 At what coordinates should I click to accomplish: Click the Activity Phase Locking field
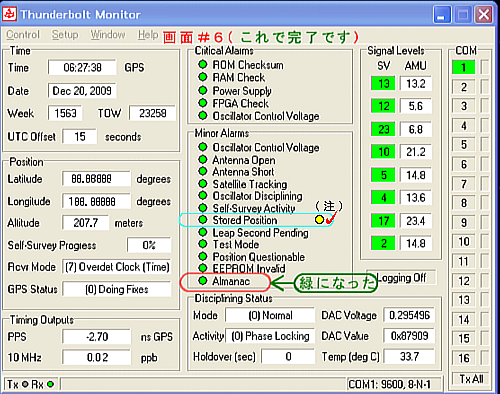tap(270, 336)
